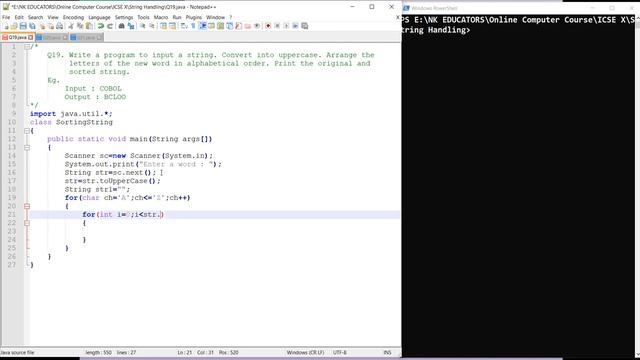Undo the last edit via toolbar
This screenshot has width=640, height=360.
point(100,26)
